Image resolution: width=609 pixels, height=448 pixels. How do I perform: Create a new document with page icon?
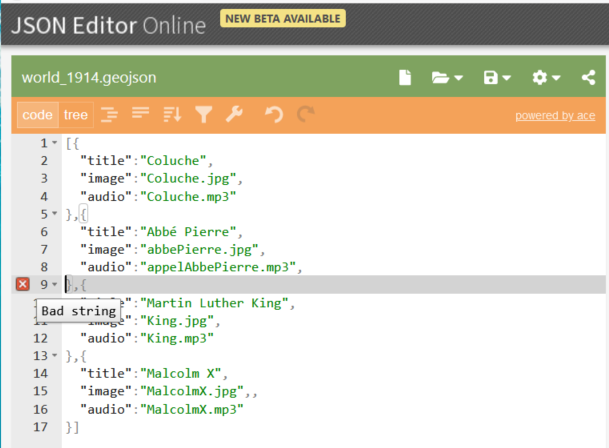click(x=405, y=77)
